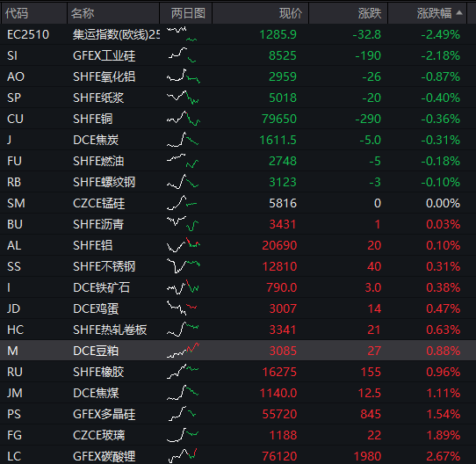The width and height of the screenshot is (476, 464).
Task: Select the name DCE豆粕
Action: click(96, 351)
